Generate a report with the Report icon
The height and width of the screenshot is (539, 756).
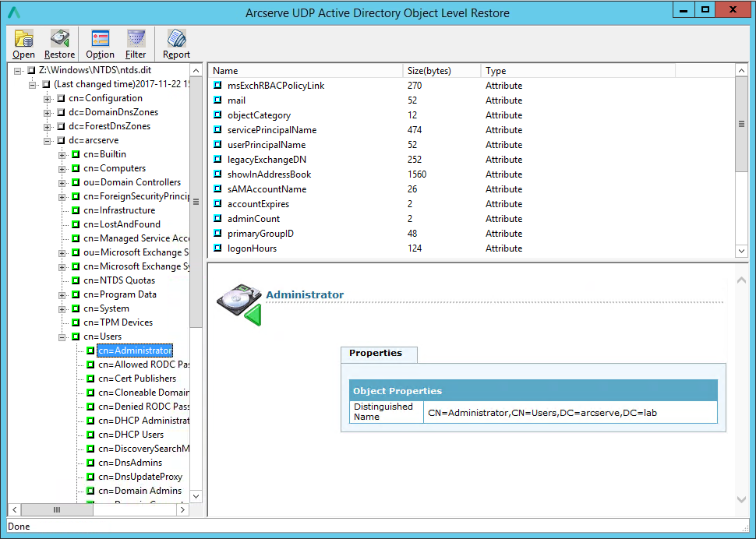click(x=176, y=38)
